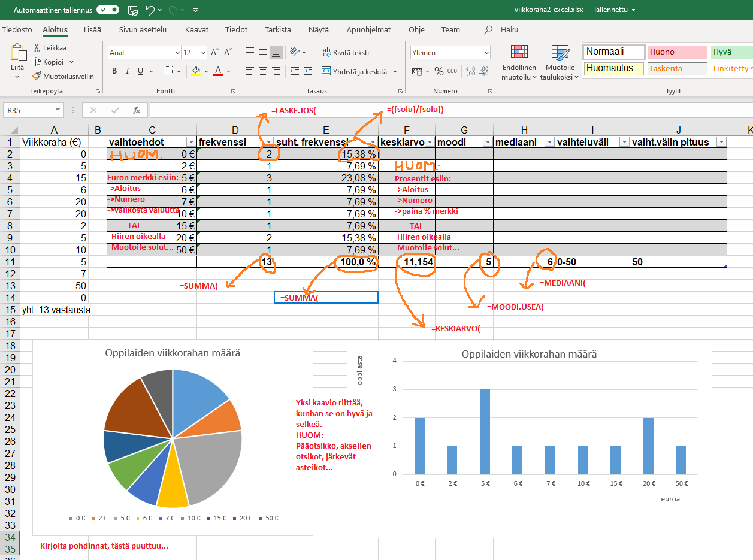Apply the Huono pink cell style

(676, 52)
